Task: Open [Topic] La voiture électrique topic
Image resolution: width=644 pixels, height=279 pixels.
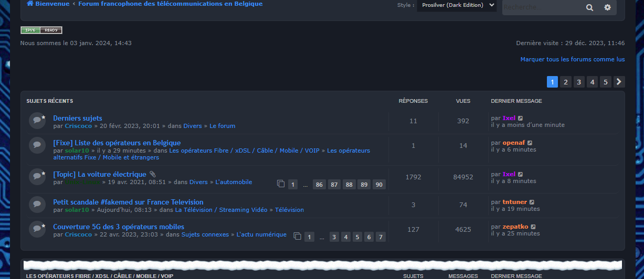Action: (100, 174)
